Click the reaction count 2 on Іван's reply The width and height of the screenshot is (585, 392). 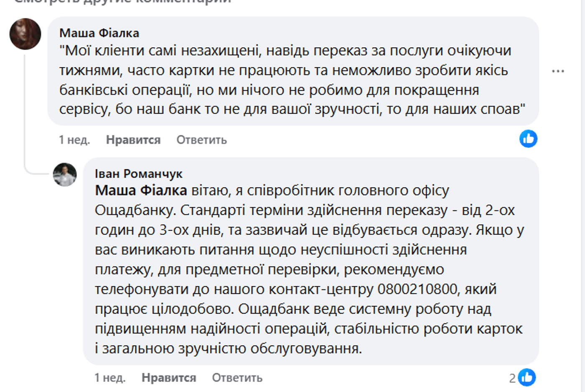pyautogui.click(x=512, y=378)
